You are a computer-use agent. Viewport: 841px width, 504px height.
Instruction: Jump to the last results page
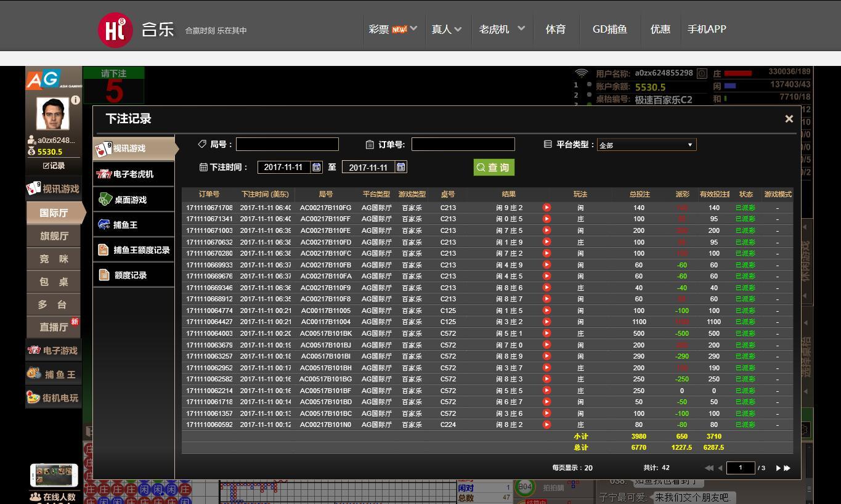tap(787, 468)
